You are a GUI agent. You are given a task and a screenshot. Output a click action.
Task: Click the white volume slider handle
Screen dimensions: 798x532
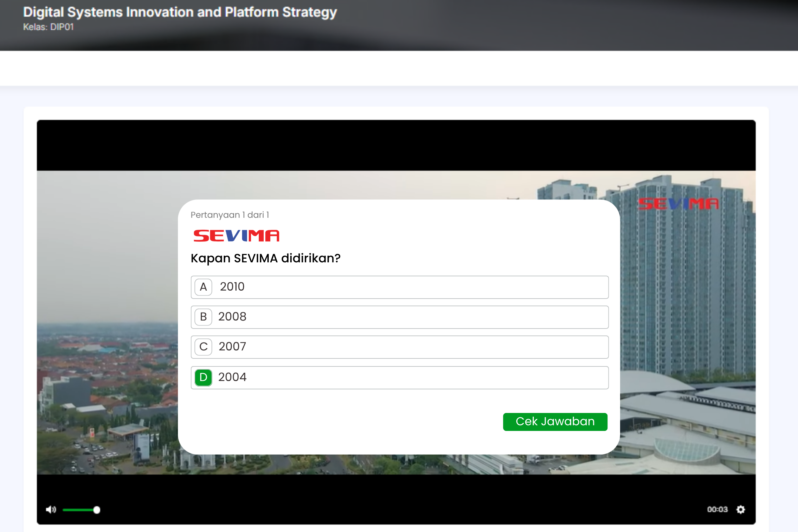97,510
